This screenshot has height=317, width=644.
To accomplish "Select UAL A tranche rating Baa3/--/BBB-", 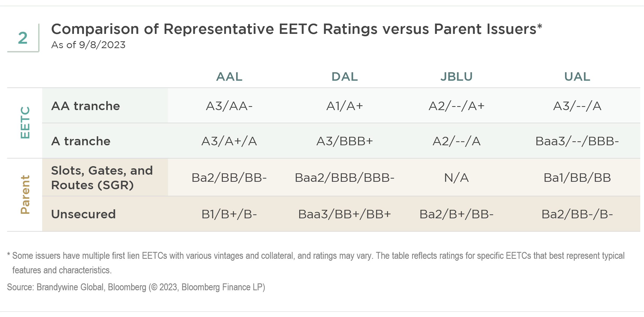I will click(577, 141).
